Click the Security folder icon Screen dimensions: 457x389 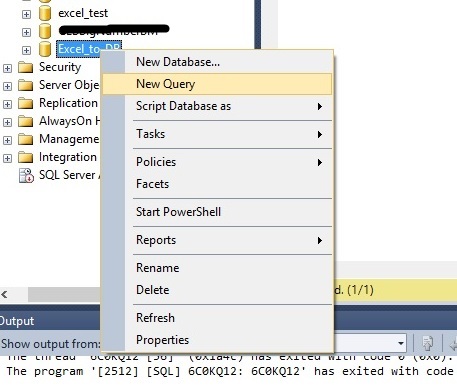26,68
